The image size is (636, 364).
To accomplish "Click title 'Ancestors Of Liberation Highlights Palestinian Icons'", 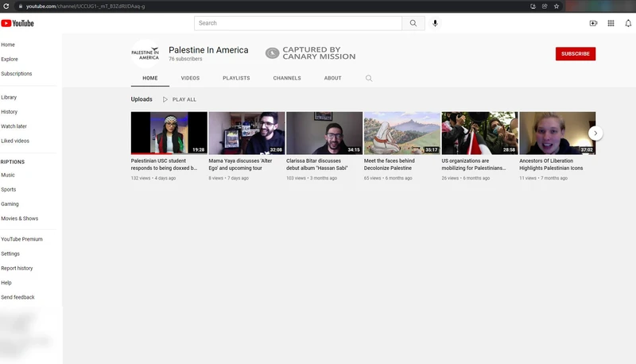I will pos(551,165).
